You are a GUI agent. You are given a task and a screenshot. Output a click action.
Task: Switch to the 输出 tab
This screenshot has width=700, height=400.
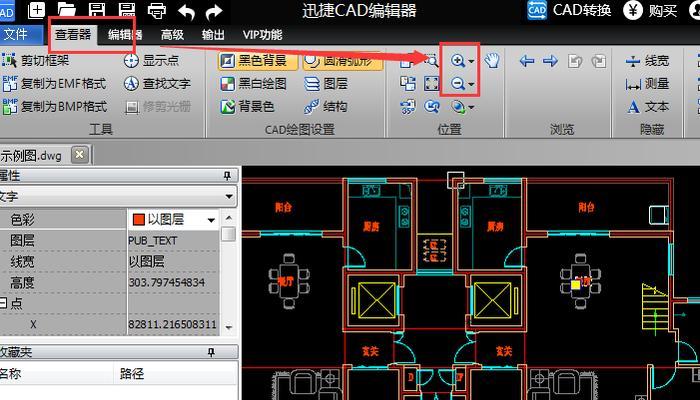point(213,34)
